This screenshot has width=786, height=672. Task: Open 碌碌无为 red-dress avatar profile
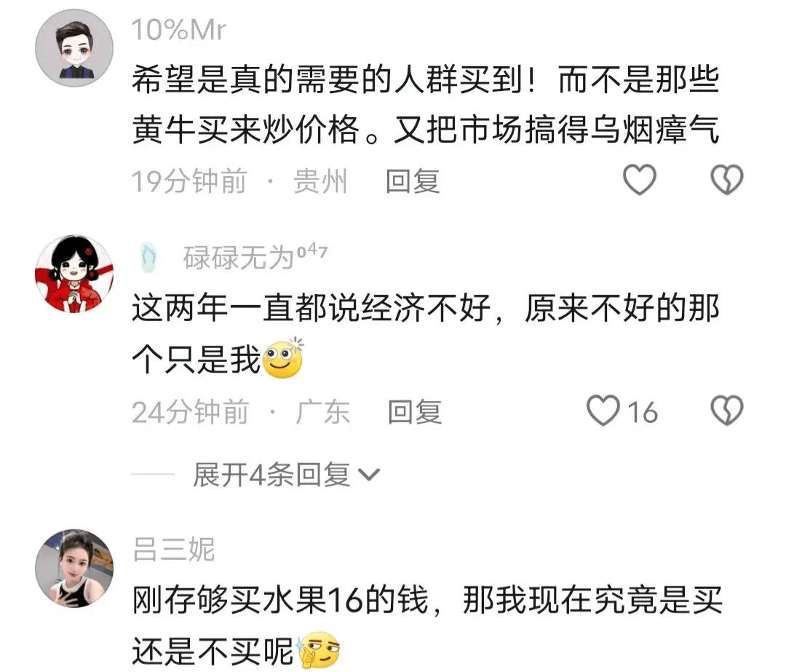point(74,274)
